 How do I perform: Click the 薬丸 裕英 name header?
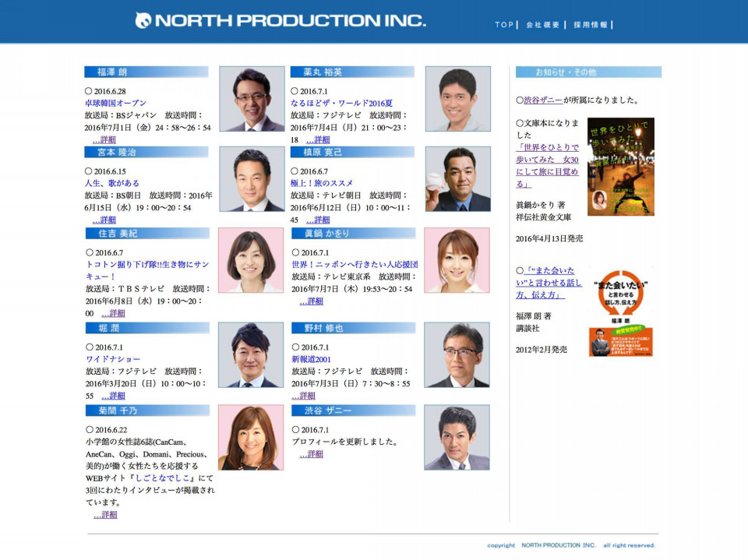pyautogui.click(x=352, y=72)
